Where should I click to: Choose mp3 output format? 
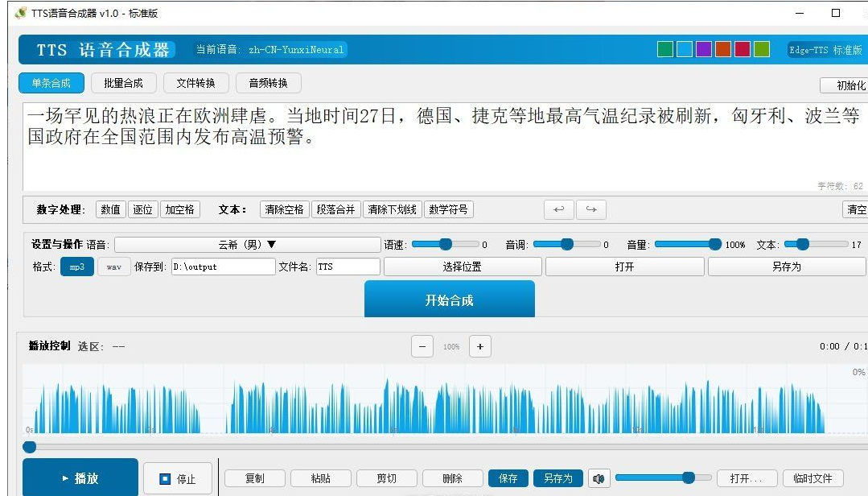77,267
